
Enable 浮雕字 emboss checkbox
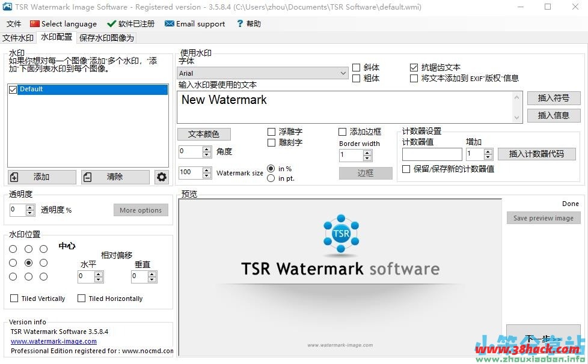(271, 132)
